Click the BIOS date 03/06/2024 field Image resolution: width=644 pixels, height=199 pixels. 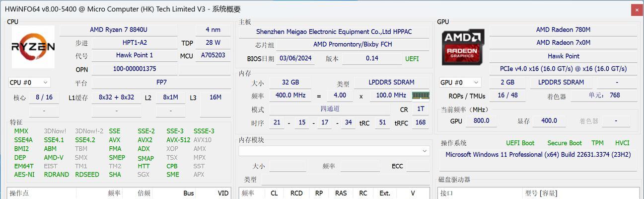tap(295, 58)
